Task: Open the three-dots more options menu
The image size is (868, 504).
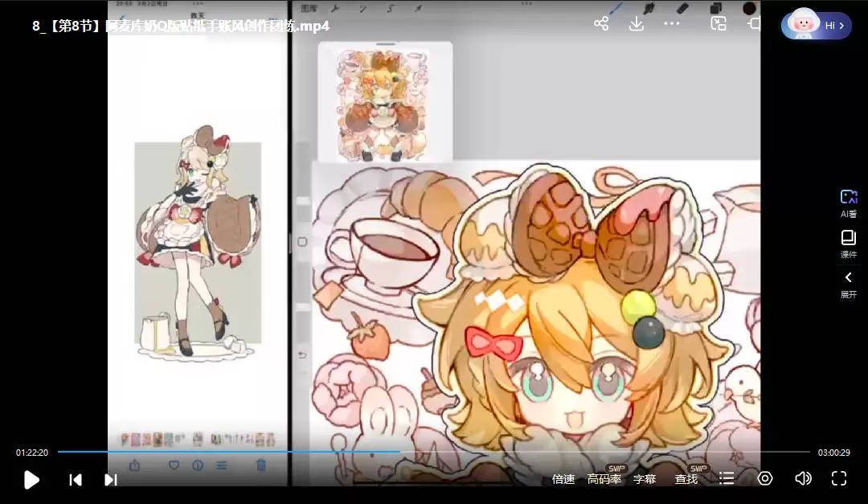Action: [671, 24]
